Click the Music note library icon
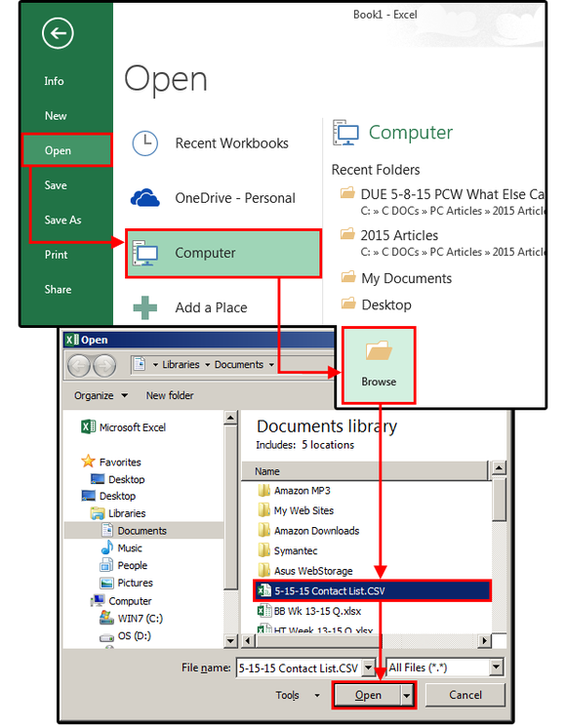 coord(107,547)
